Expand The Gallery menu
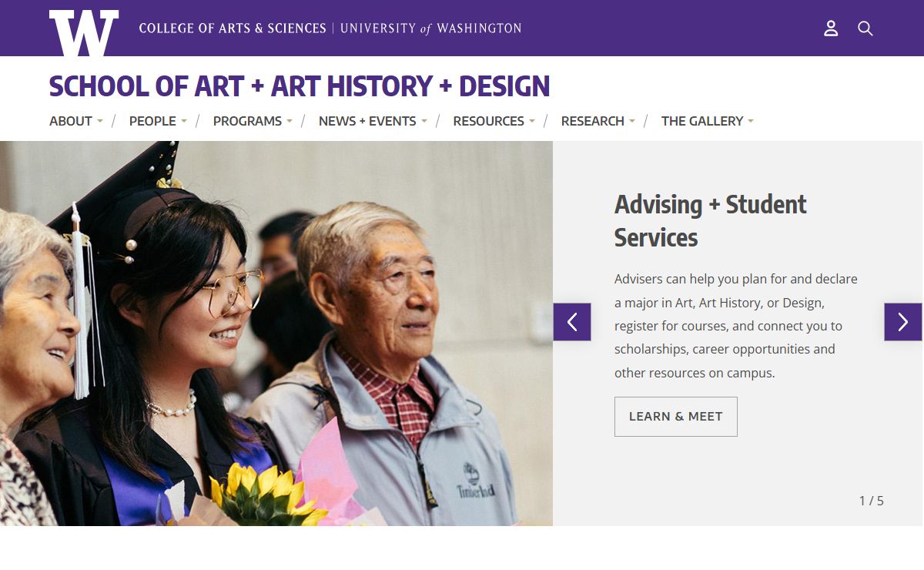This screenshot has height=570, width=924. click(x=708, y=121)
